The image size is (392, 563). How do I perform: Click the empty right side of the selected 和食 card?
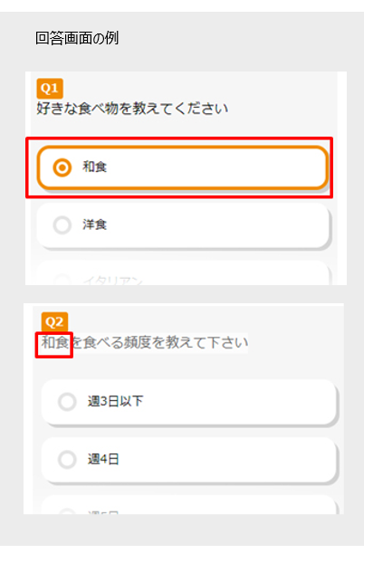coord(252,167)
